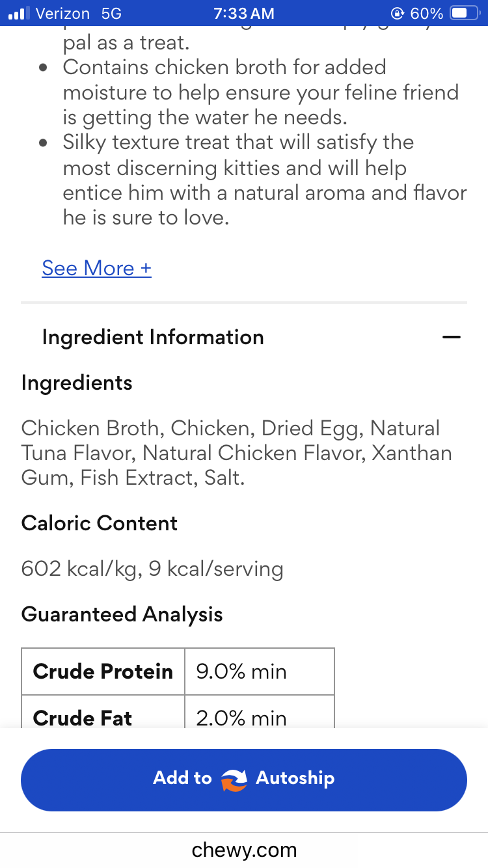Tap the See More + link
Viewport: 488px width, 868px height.
click(x=96, y=268)
